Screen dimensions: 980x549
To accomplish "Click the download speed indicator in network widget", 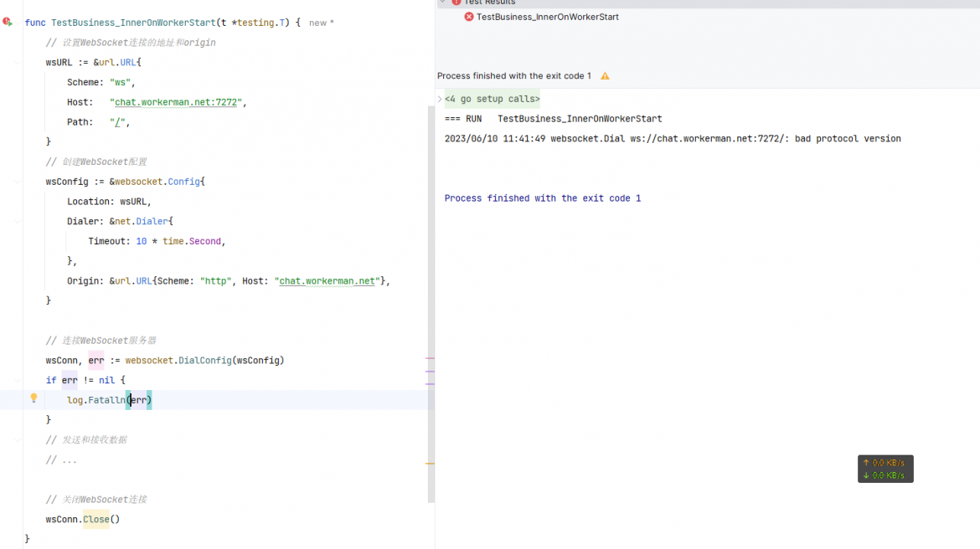I will (885, 475).
